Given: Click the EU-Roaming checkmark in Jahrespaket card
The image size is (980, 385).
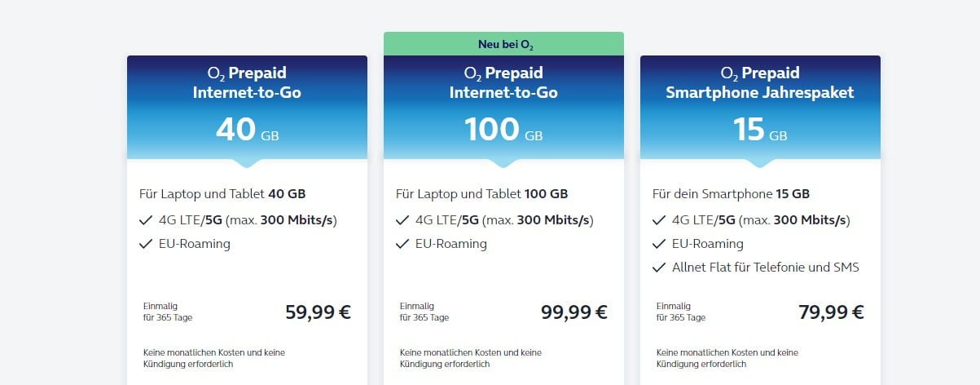Looking at the screenshot, I should point(659,244).
